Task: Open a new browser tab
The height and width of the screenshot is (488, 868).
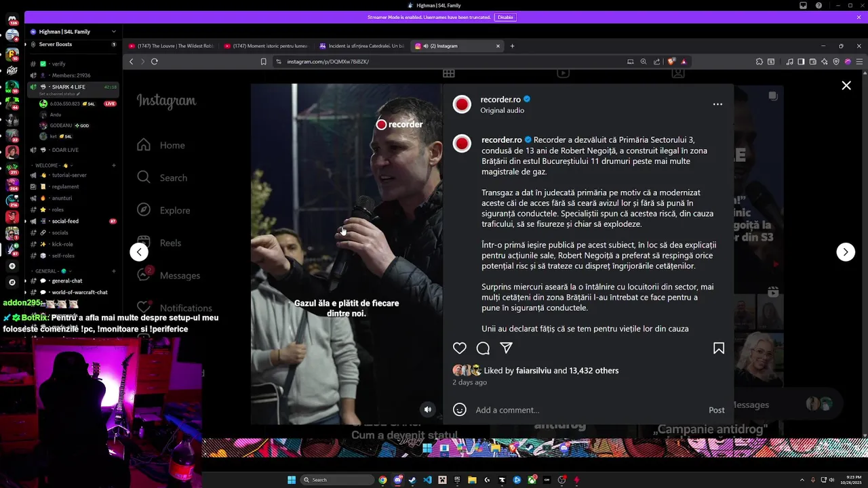Action: point(512,46)
